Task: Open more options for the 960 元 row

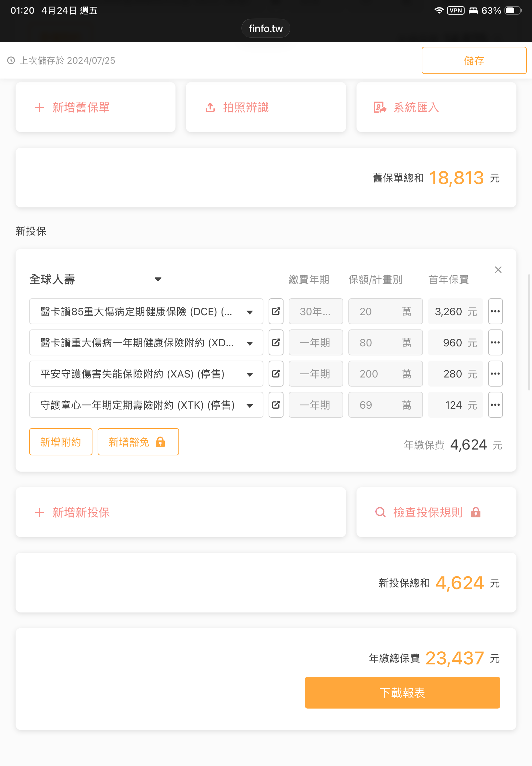Action: coord(495,342)
